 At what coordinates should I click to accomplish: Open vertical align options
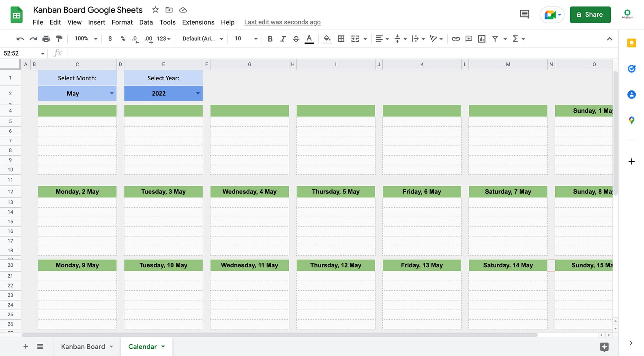click(400, 39)
